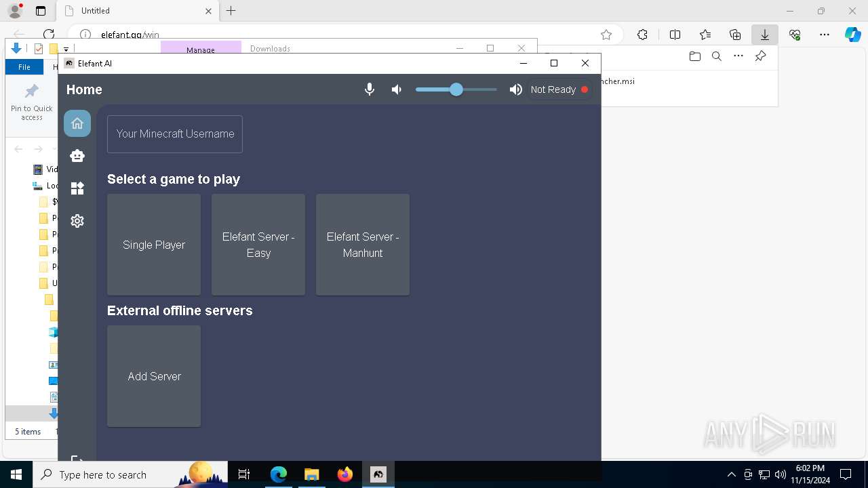The width and height of the screenshot is (868, 488).
Task: Open the Home page in Elefant sidebar
Action: pos(77,123)
